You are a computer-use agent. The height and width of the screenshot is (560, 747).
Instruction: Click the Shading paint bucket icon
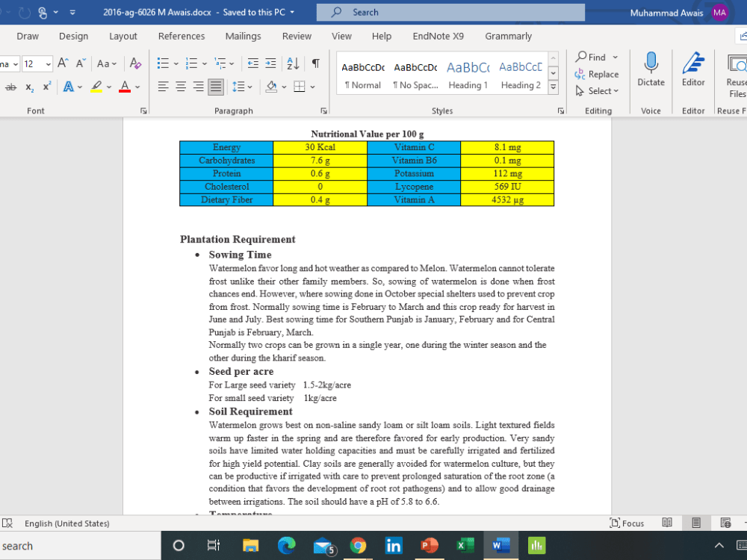(x=272, y=87)
